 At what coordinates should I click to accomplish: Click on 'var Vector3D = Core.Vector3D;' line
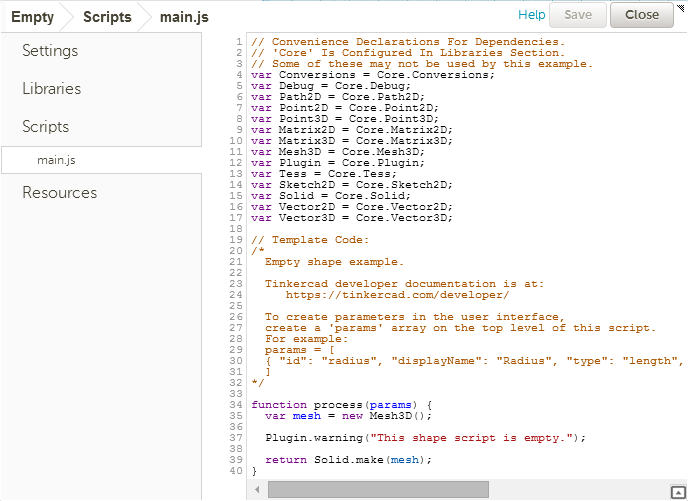(x=352, y=218)
